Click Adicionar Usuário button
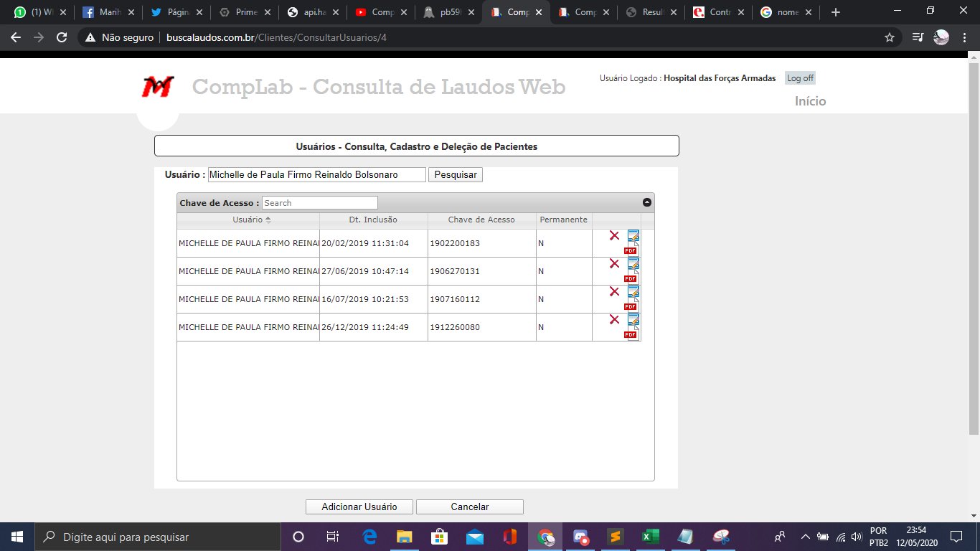Image resolution: width=980 pixels, height=551 pixels. 359,507
